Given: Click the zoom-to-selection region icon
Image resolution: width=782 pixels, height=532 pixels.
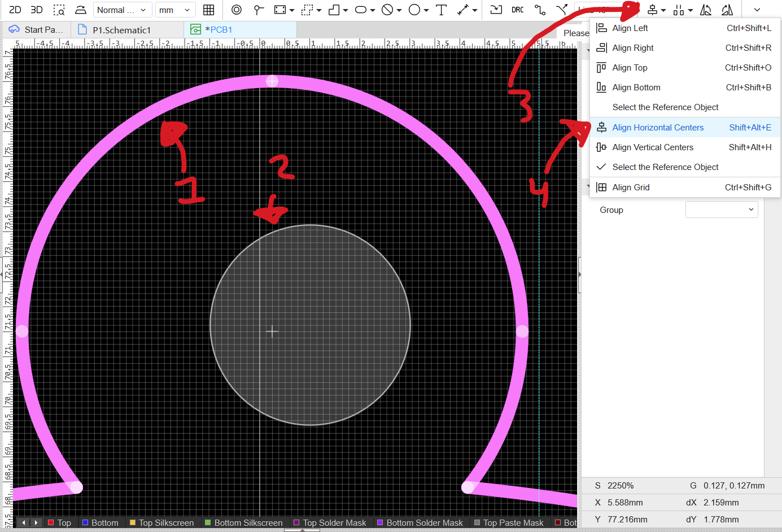Looking at the screenshot, I should click(x=59, y=10).
